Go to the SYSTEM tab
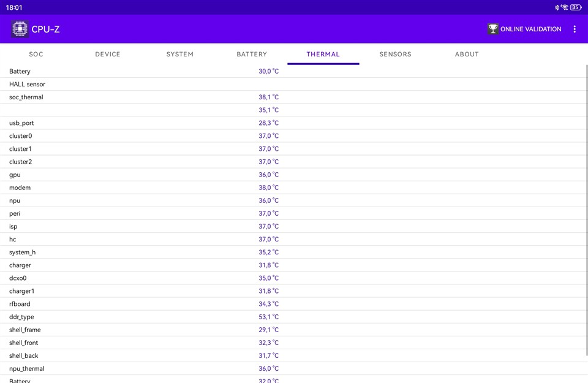The image size is (588, 383). (x=179, y=54)
